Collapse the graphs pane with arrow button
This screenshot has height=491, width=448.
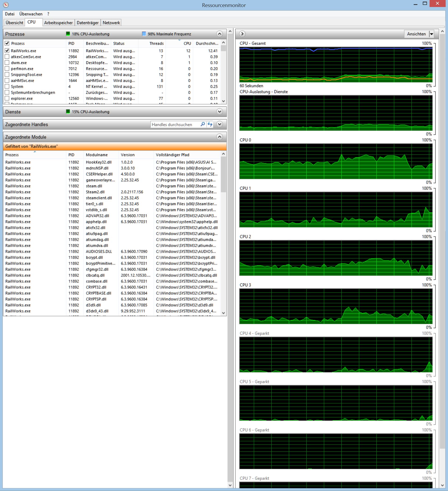(x=242, y=34)
